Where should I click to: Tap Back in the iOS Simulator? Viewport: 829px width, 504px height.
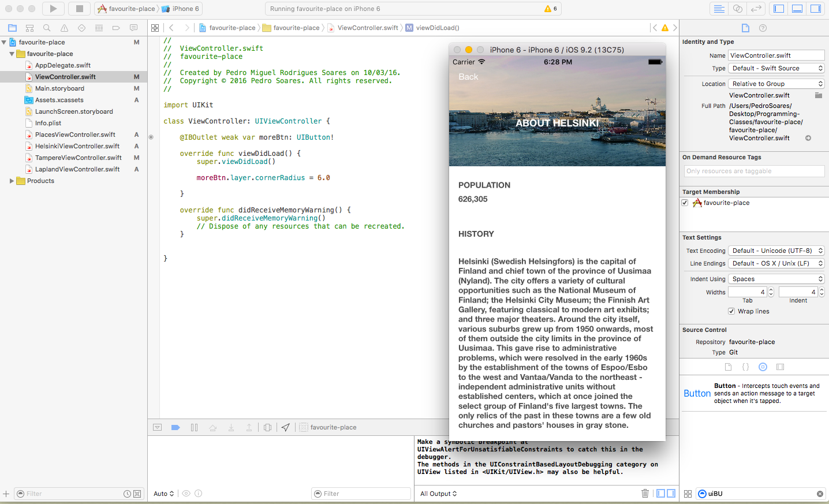(x=468, y=77)
